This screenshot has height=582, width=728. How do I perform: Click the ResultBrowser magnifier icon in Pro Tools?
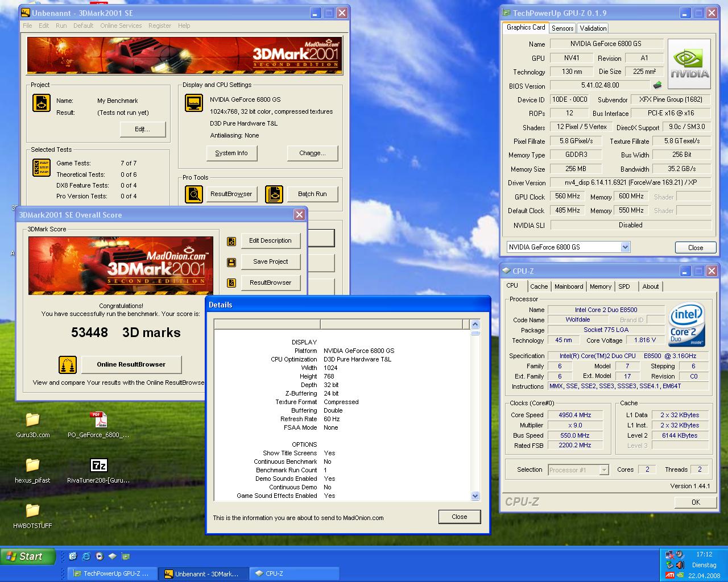(194, 194)
